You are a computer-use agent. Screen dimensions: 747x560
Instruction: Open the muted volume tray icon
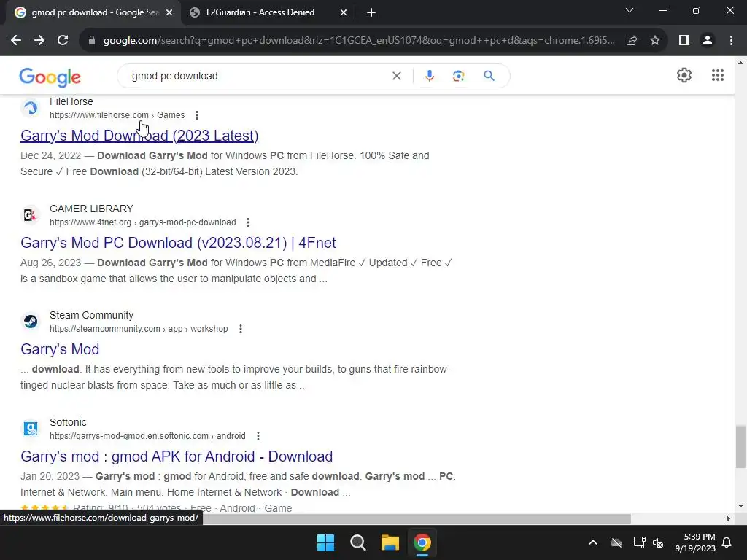(658, 542)
